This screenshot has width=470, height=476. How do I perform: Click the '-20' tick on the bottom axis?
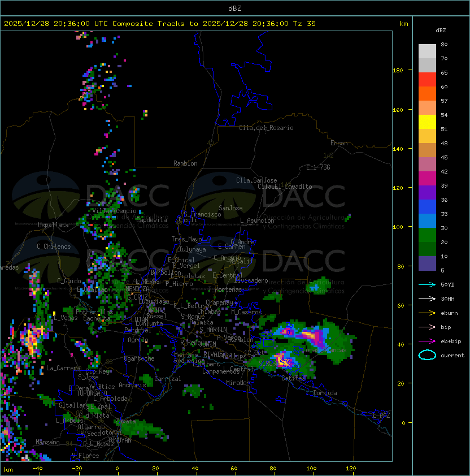77,469
